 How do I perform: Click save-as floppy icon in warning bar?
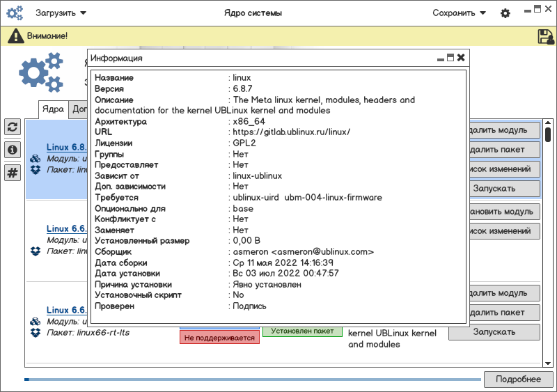(x=546, y=37)
